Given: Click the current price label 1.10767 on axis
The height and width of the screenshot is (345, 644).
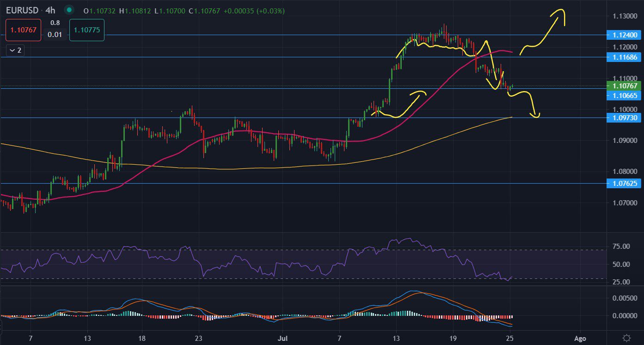Looking at the screenshot, I should point(624,86).
